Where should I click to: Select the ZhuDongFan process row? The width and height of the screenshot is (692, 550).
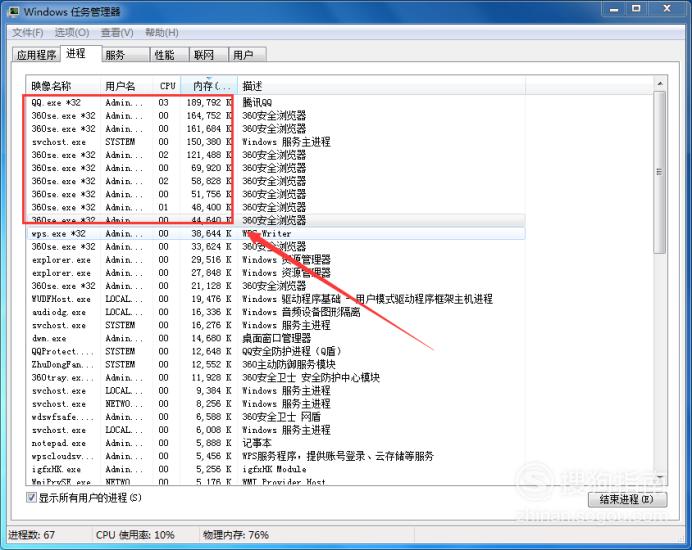[x=276, y=365]
